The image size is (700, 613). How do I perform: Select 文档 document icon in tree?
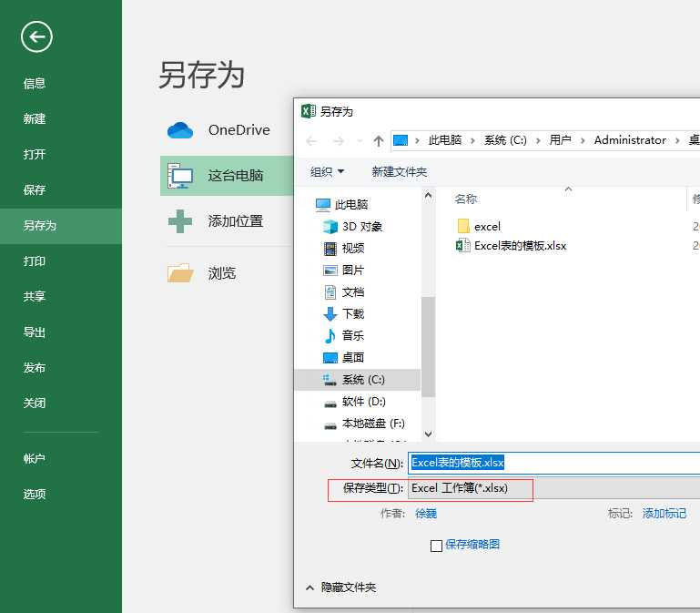pyautogui.click(x=330, y=292)
